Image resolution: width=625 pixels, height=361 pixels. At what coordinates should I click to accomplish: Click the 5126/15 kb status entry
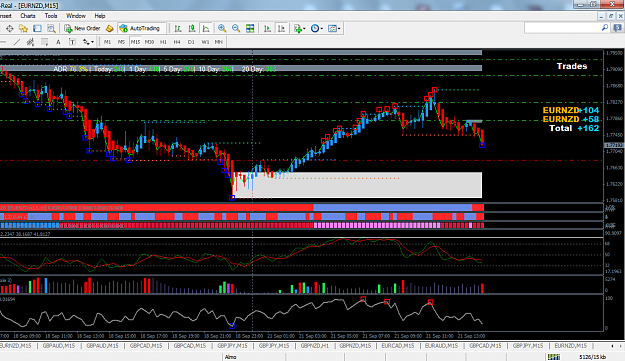pos(593,357)
